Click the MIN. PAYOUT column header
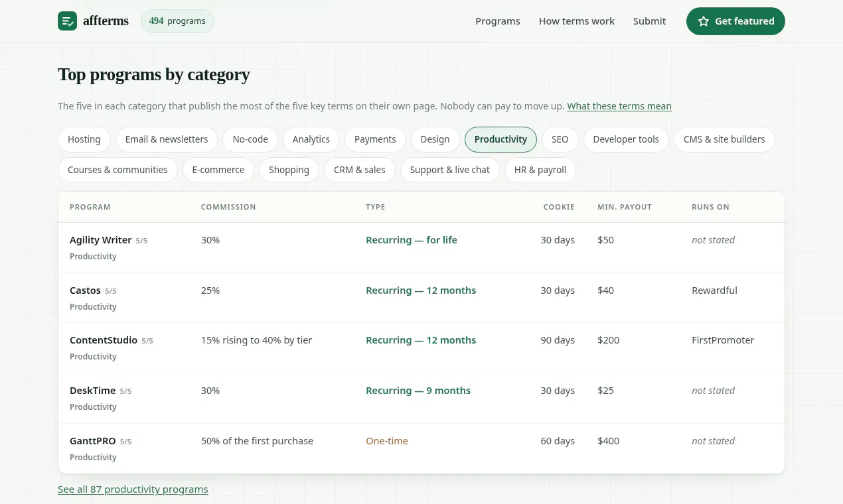The height and width of the screenshot is (504, 843). (x=625, y=207)
